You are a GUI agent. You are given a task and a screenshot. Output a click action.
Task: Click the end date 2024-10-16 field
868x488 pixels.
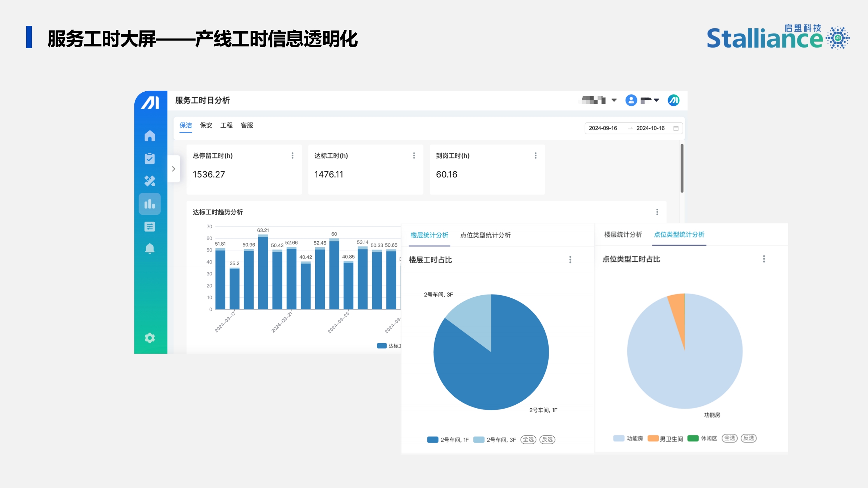point(650,128)
